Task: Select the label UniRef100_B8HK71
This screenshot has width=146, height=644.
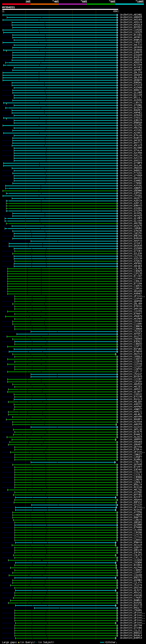Action: tap(131, 90)
